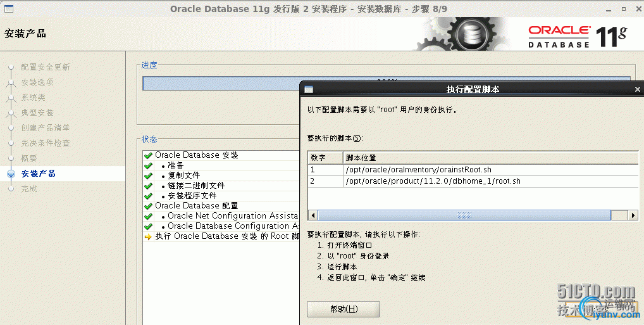Click yellow arrow icon for Root script step
Screen dimensions: 644x325
[148, 236]
